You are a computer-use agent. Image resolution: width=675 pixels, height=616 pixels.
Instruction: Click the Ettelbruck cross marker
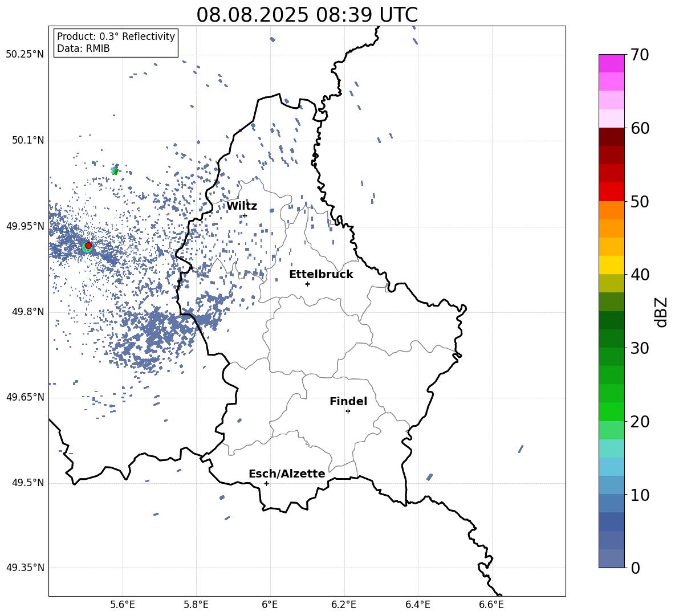click(x=307, y=284)
